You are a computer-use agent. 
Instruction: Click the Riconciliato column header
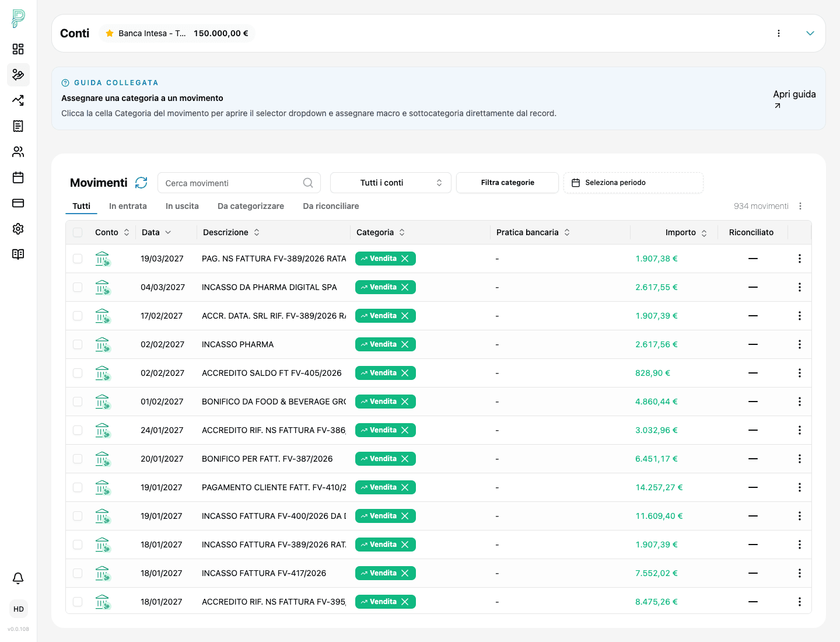pyautogui.click(x=751, y=232)
